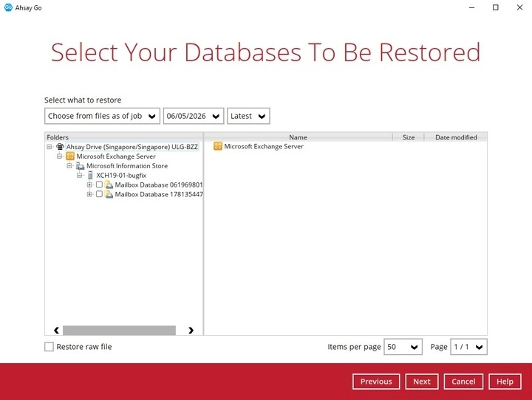Click the Previous button
Viewport: 532px width, 400px height.
(376, 382)
